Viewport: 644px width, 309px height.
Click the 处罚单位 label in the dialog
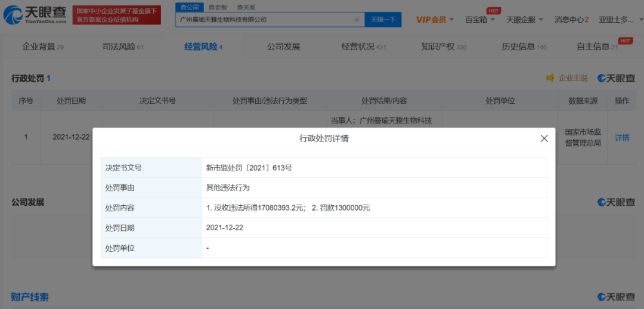(120, 248)
